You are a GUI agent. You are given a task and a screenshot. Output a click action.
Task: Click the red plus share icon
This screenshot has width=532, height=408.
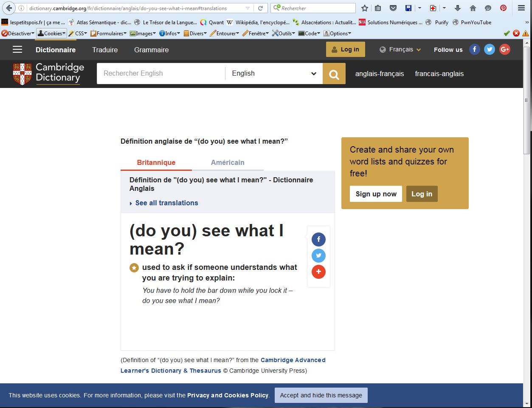click(318, 272)
